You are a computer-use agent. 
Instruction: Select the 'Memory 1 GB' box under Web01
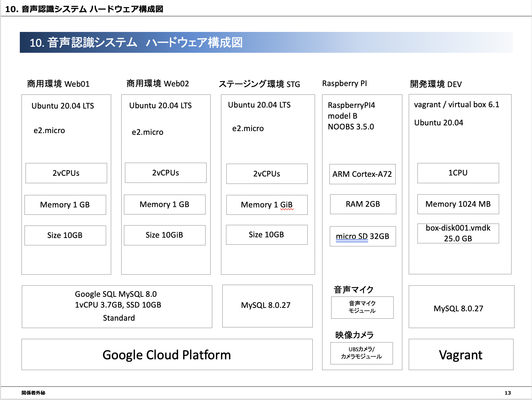point(65,205)
